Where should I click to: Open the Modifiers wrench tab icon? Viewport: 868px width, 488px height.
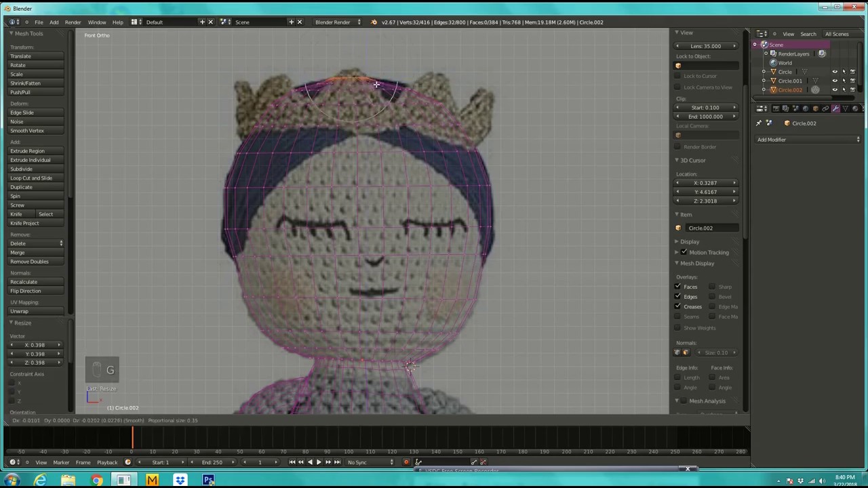pos(835,108)
